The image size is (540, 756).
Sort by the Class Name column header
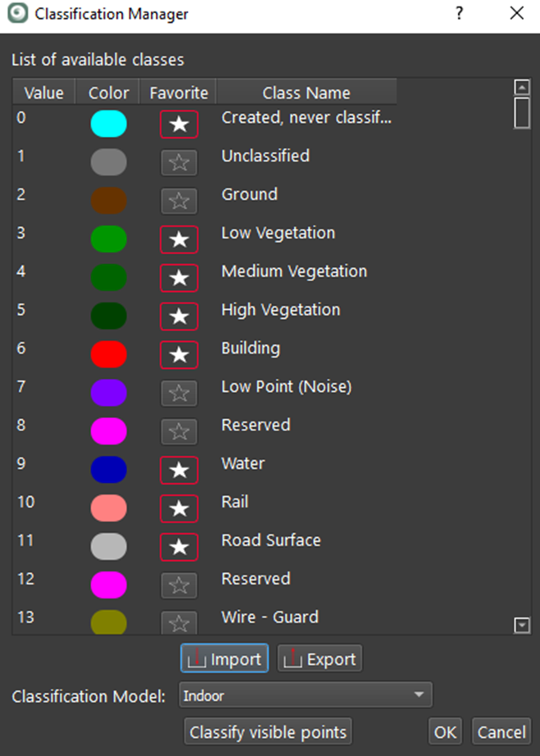[306, 93]
